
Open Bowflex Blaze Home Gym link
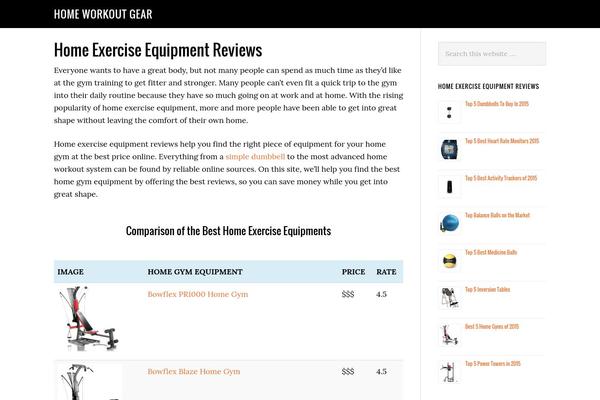click(194, 372)
